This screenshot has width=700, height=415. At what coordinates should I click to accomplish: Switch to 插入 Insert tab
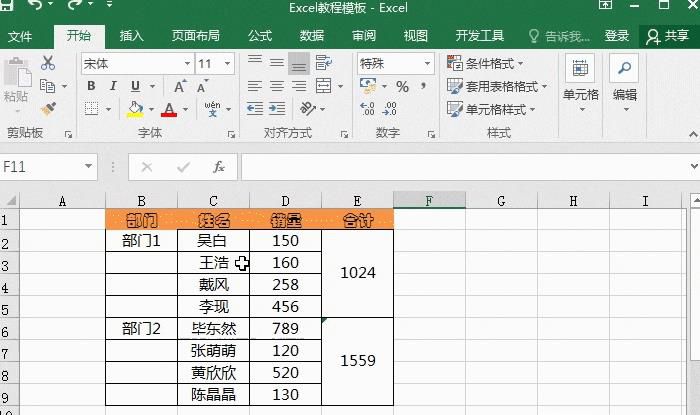click(x=132, y=36)
